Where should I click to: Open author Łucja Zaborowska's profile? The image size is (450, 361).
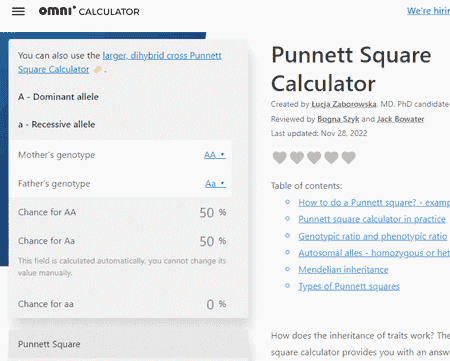click(x=344, y=104)
